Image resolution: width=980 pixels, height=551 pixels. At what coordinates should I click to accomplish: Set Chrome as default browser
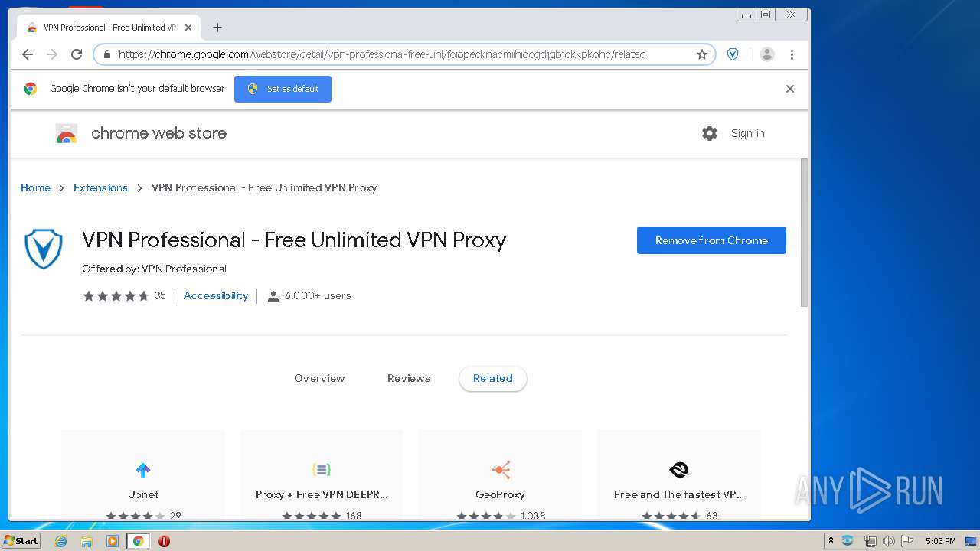(x=283, y=89)
